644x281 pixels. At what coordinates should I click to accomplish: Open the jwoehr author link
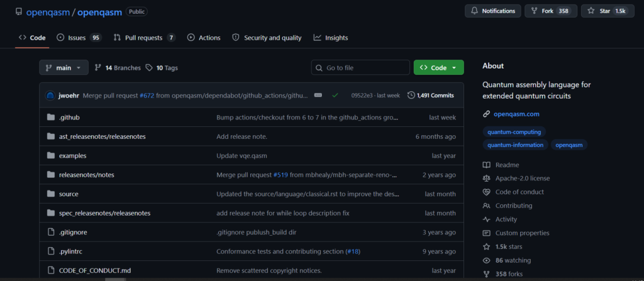point(69,96)
